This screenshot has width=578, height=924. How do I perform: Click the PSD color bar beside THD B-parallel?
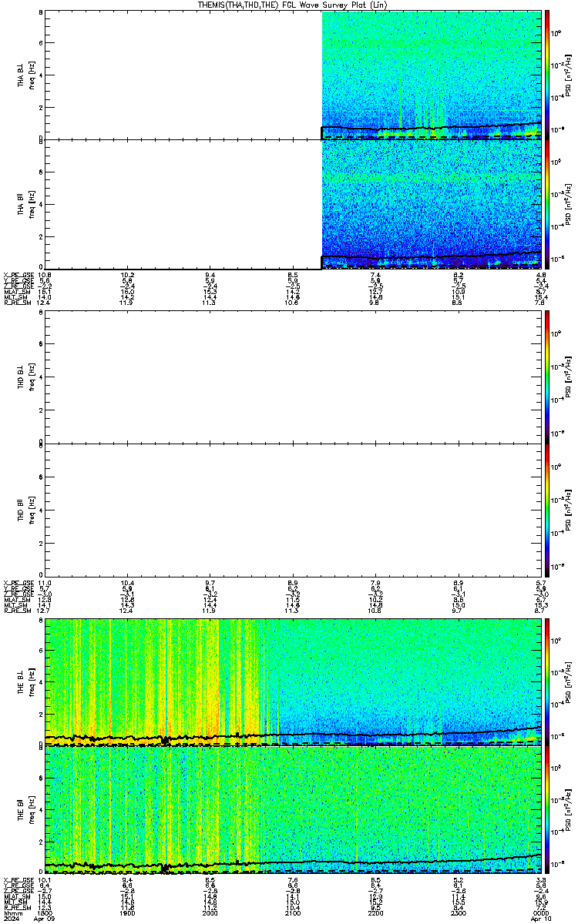pos(547,508)
